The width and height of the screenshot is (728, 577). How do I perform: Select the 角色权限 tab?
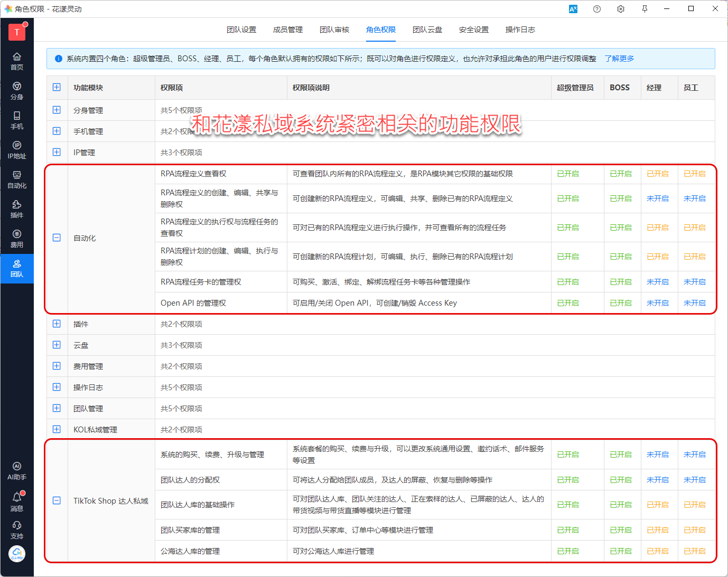(x=381, y=30)
